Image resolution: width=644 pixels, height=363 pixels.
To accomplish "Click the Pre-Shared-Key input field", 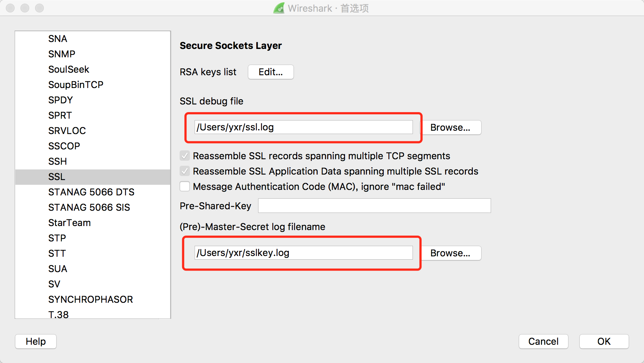I will coord(374,206).
